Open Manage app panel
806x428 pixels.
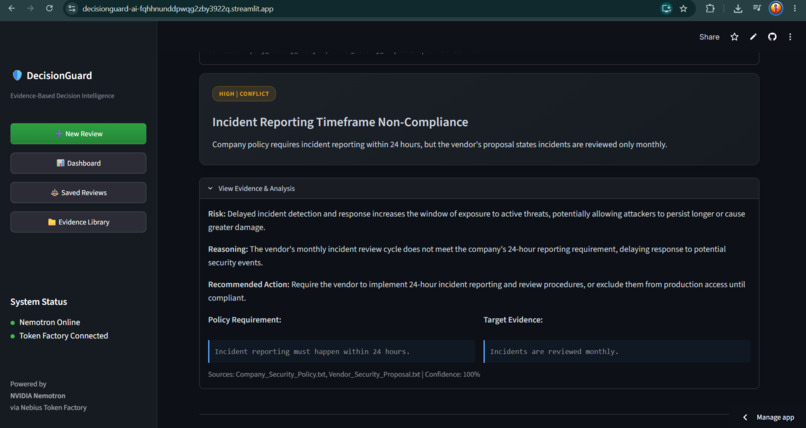pos(775,417)
